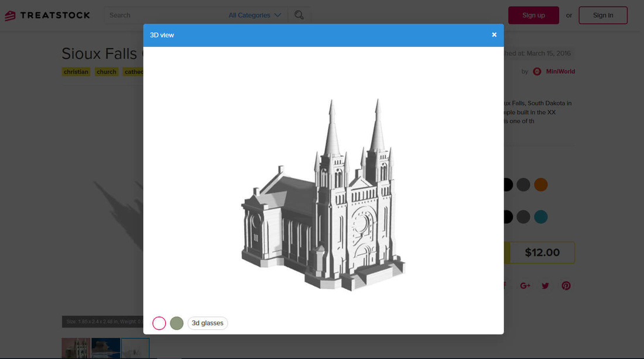Image resolution: width=644 pixels, height=359 pixels.
Task: Share the model on Pinterest
Action: pos(566,285)
